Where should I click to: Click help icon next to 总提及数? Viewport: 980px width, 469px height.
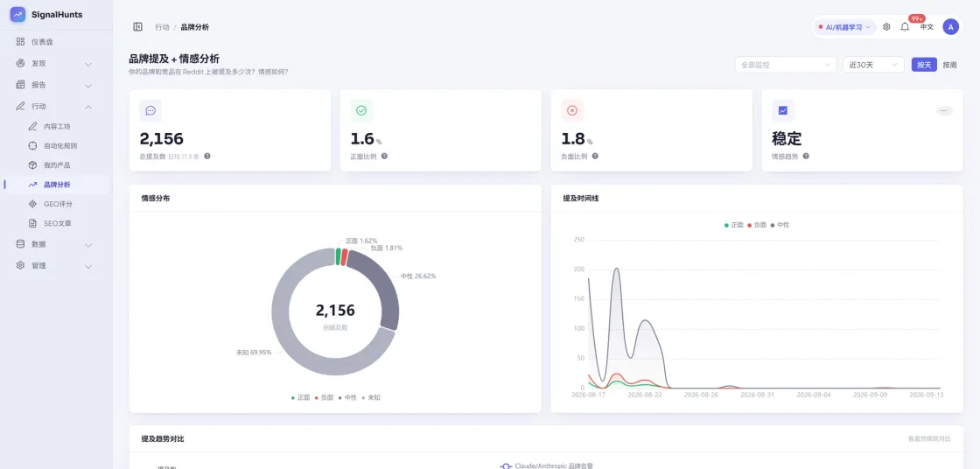[206, 157]
